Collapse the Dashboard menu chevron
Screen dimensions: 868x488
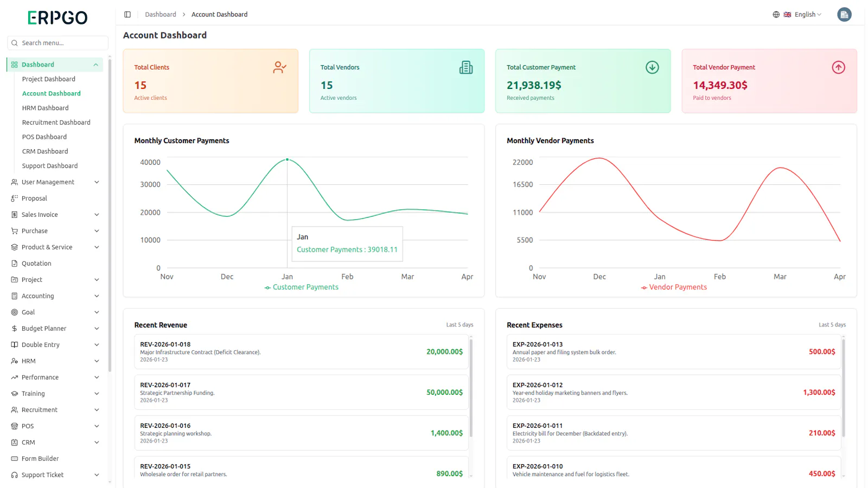96,65
